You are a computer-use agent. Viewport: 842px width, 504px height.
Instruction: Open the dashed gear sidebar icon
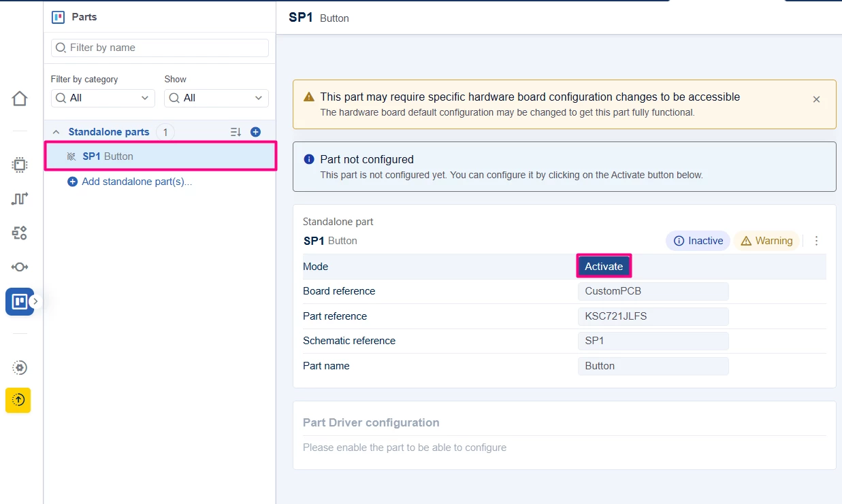pyautogui.click(x=20, y=367)
